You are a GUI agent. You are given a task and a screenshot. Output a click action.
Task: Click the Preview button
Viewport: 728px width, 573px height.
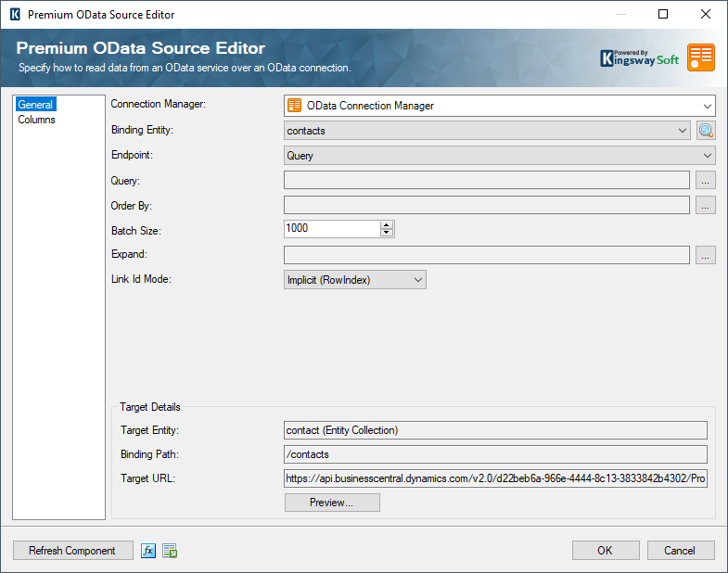point(332,503)
